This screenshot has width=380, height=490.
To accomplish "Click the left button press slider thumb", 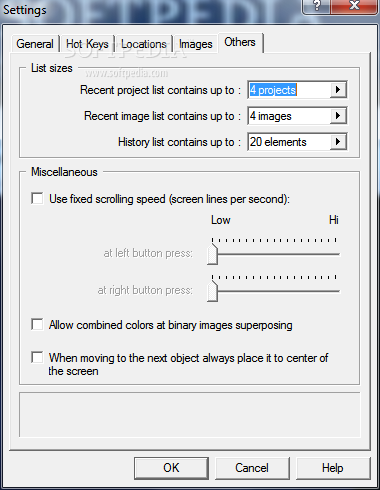I will [212, 255].
